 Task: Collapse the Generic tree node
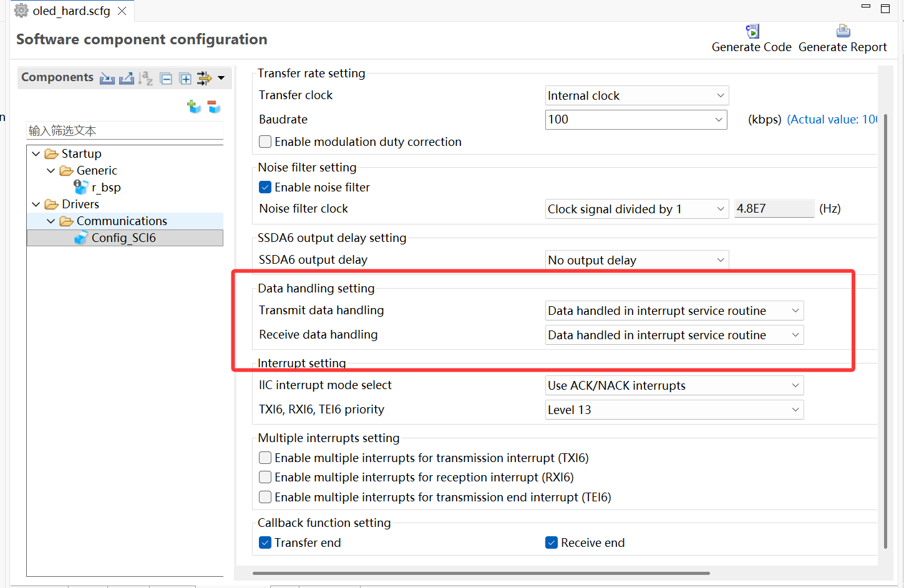[51, 171]
